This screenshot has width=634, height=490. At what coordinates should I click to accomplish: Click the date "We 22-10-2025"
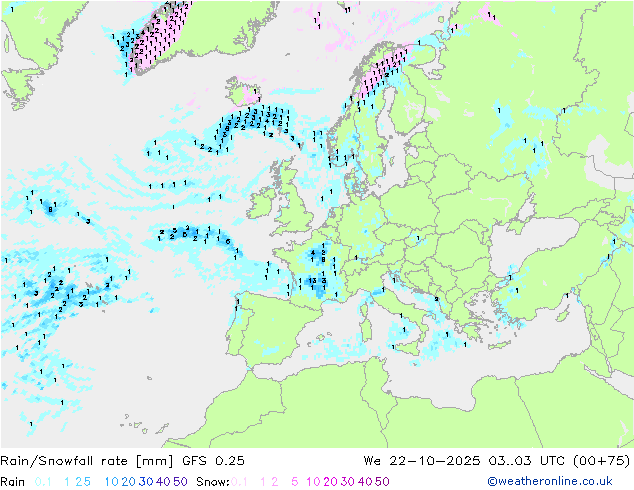click(x=422, y=461)
